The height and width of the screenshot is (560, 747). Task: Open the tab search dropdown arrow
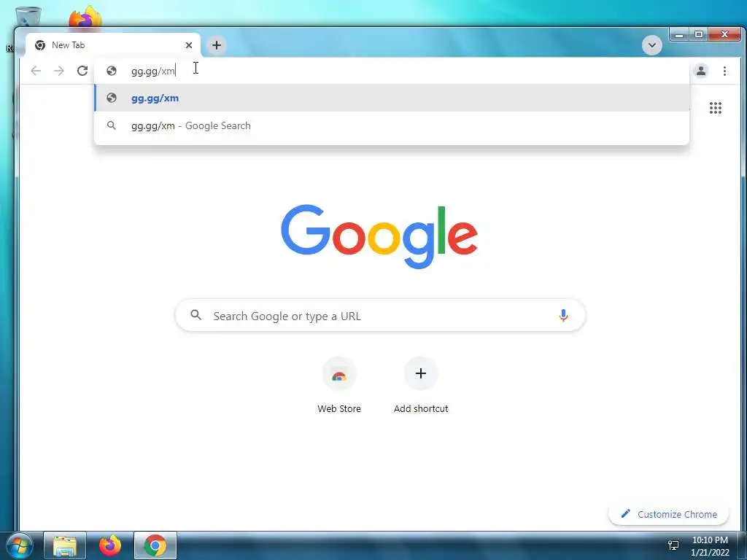click(x=651, y=45)
